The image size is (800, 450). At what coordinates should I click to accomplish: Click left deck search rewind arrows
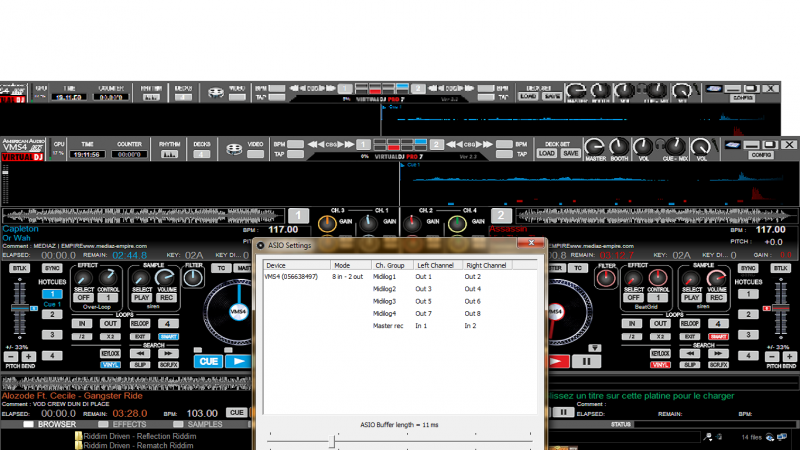140,354
